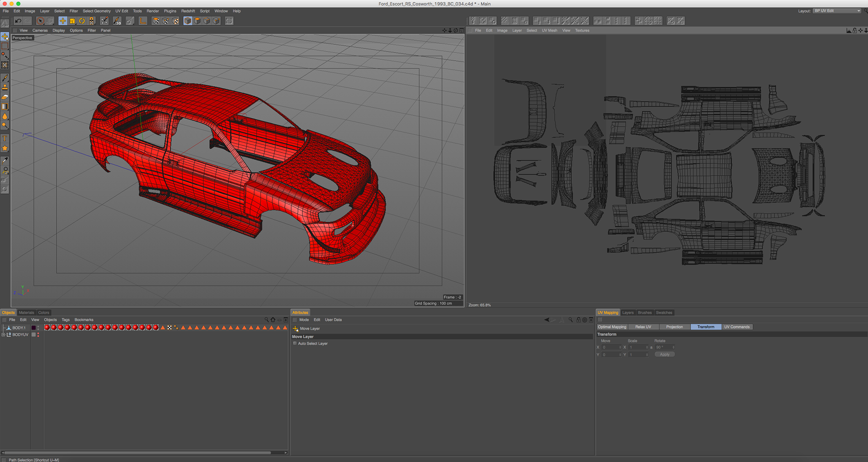Click the BODY.1 layer color swatch
Screen dimensions: 868x462
[33, 328]
